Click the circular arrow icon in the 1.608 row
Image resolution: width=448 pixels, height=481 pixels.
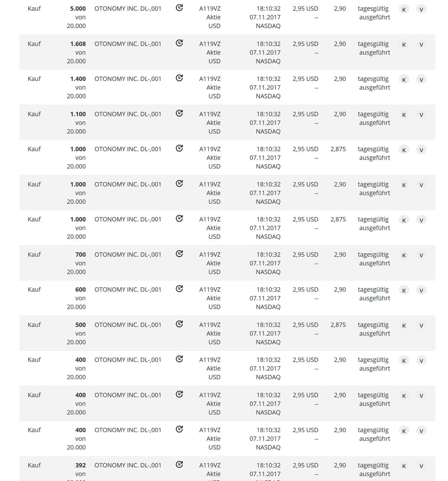(x=179, y=43)
